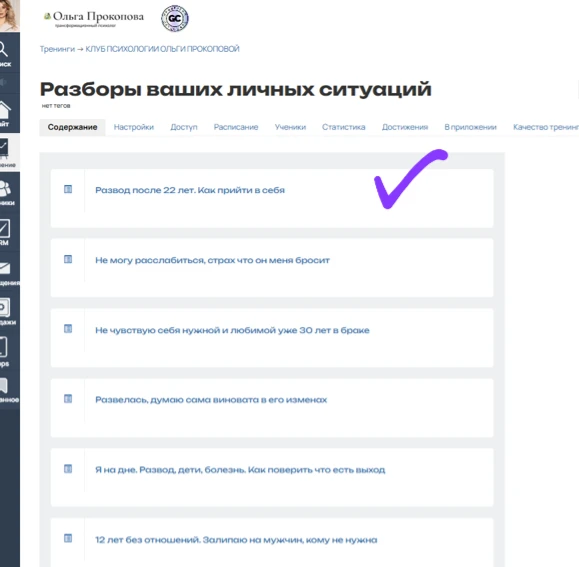Open lesson "Я на дне. Развод, дети, болезнь"

240,470
